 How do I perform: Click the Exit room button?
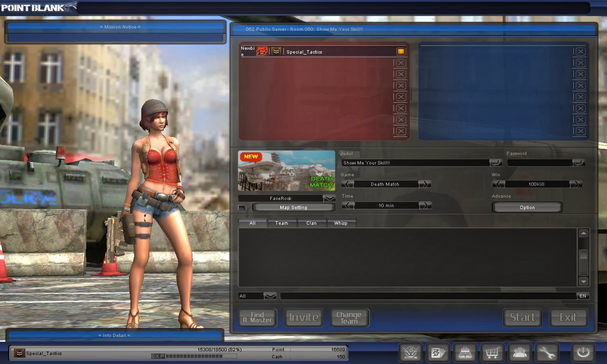[568, 318]
